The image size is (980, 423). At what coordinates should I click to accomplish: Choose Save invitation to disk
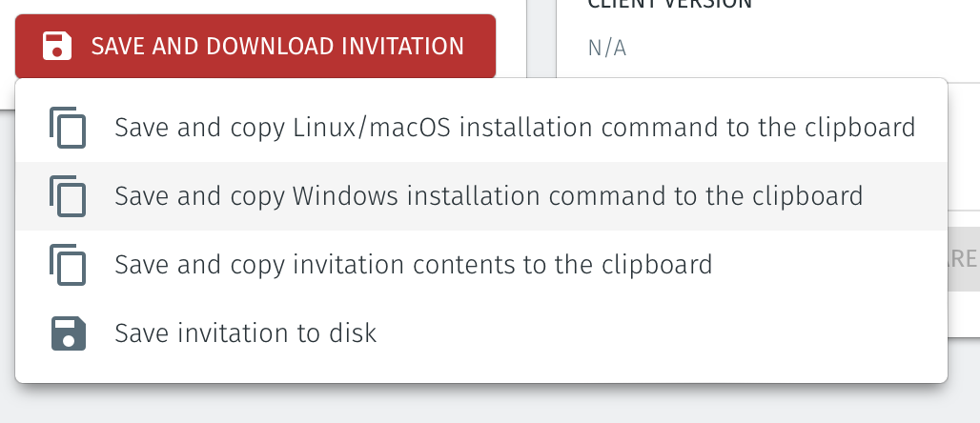pyautogui.click(x=245, y=333)
